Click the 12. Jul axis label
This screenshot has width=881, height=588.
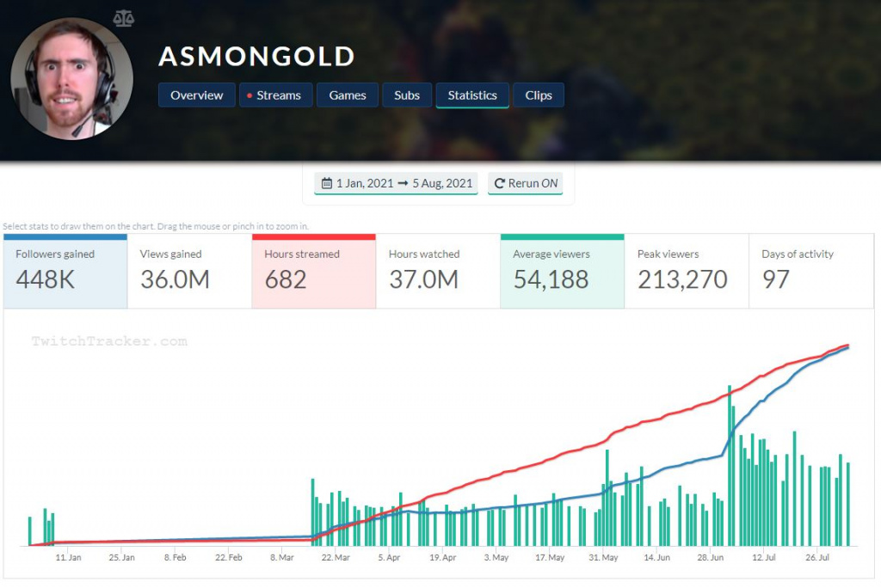(x=764, y=558)
